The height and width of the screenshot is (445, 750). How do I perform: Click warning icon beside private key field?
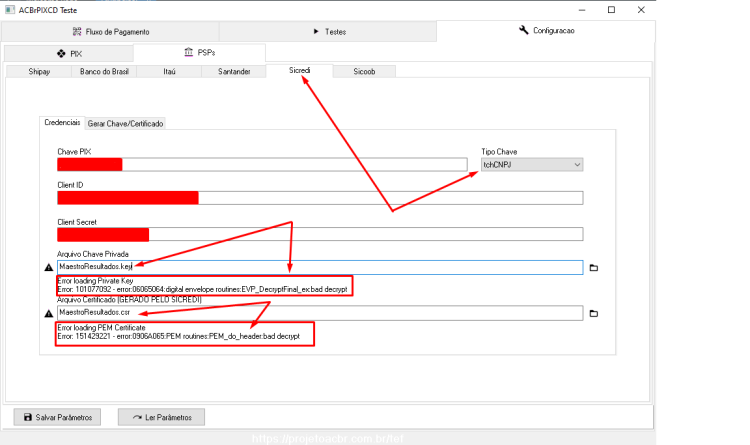tap(49, 267)
